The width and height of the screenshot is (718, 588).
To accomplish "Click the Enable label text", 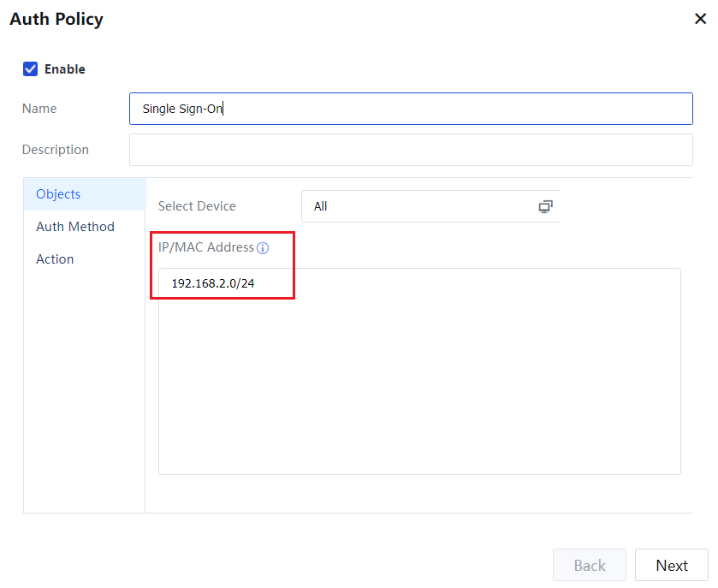I will click(x=65, y=69).
